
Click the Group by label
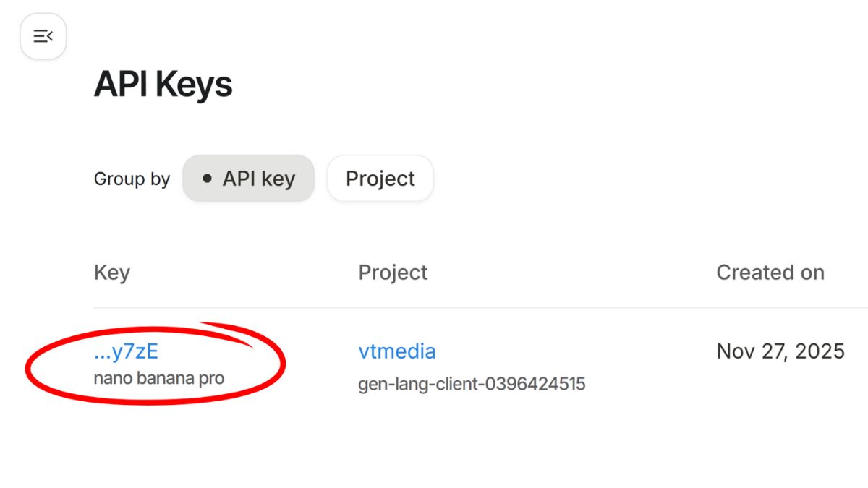(x=132, y=179)
